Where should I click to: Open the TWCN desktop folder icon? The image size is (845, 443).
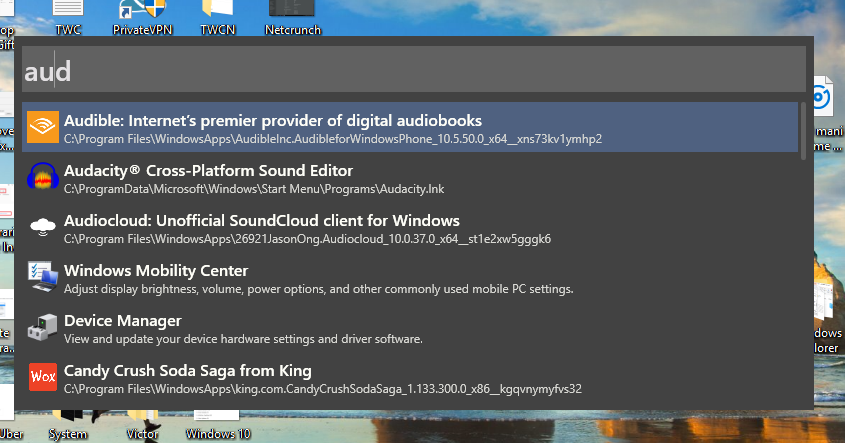pos(217,10)
